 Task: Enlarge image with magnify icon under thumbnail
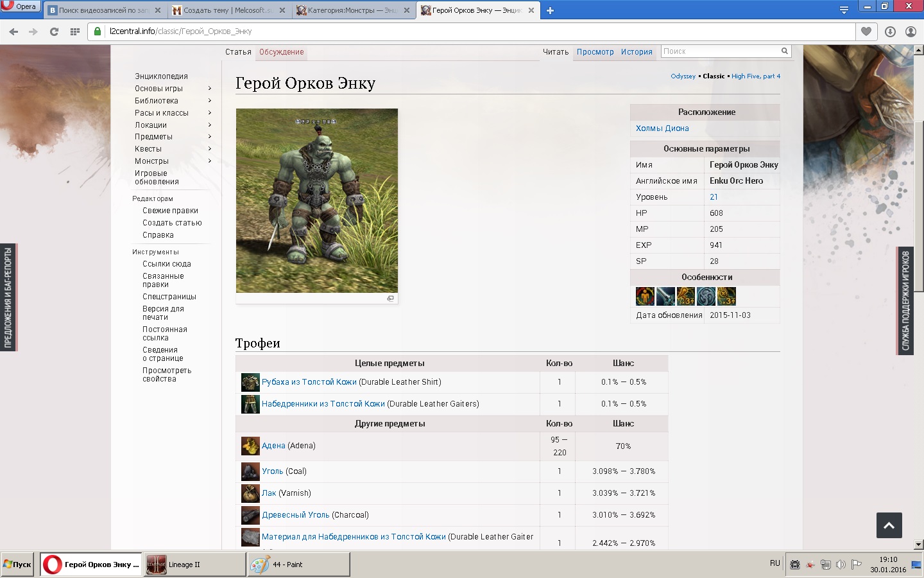tap(390, 299)
